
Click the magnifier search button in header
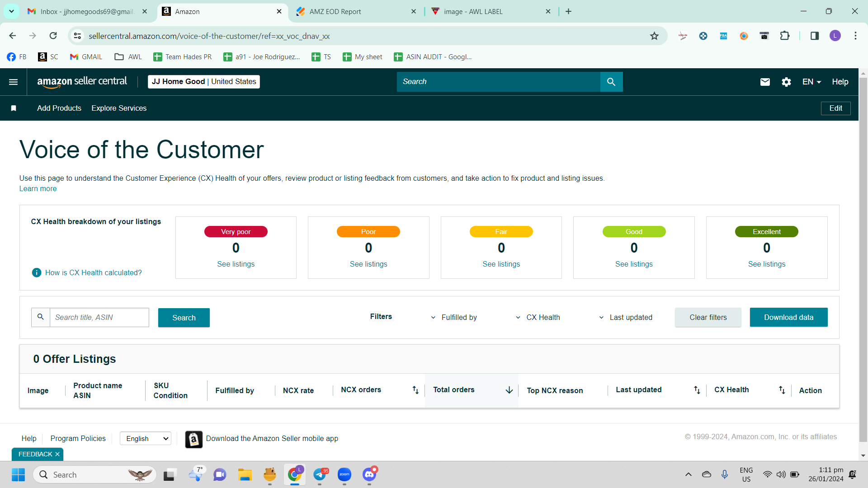[x=611, y=82]
